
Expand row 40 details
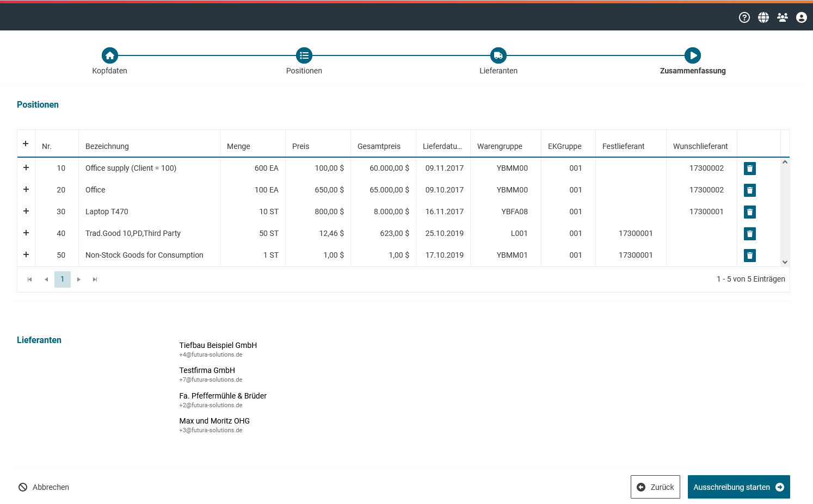click(26, 233)
